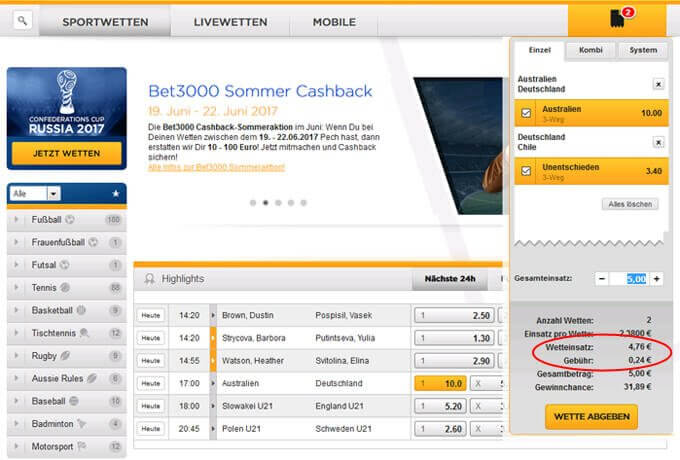Select odds 2.90 for Watson, Heather

[x=454, y=360]
